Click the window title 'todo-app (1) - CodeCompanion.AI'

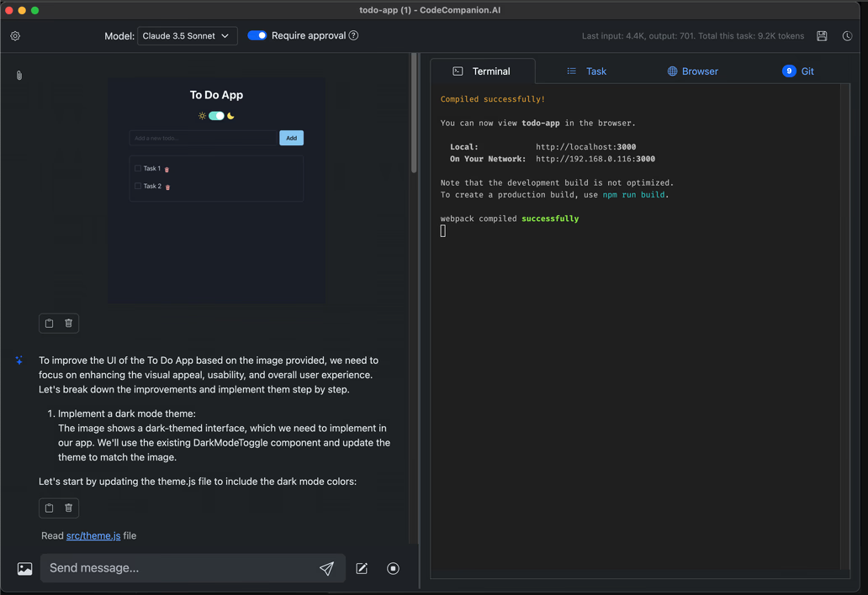(430, 10)
